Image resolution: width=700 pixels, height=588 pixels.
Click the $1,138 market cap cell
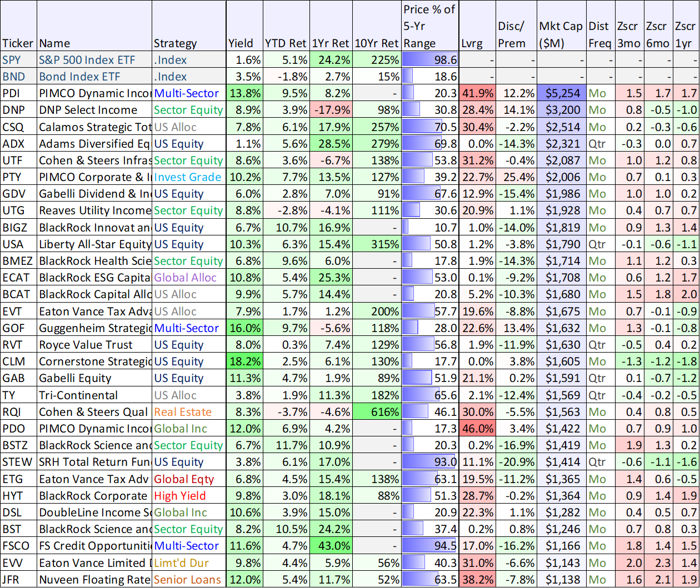pyautogui.click(x=561, y=579)
